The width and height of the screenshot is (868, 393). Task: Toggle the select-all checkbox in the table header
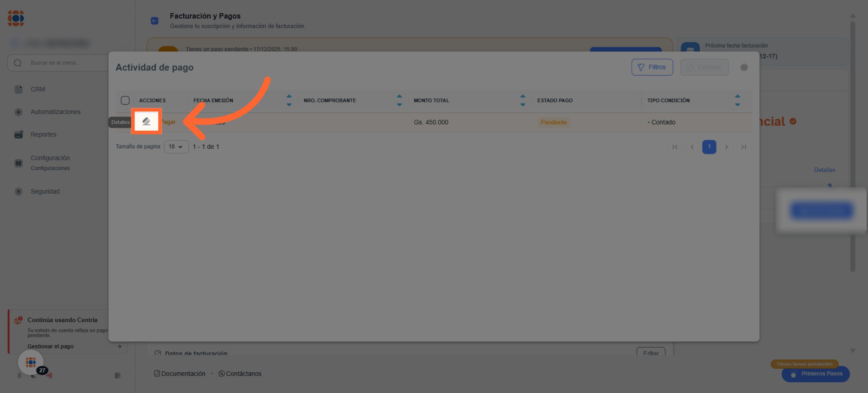tap(125, 100)
